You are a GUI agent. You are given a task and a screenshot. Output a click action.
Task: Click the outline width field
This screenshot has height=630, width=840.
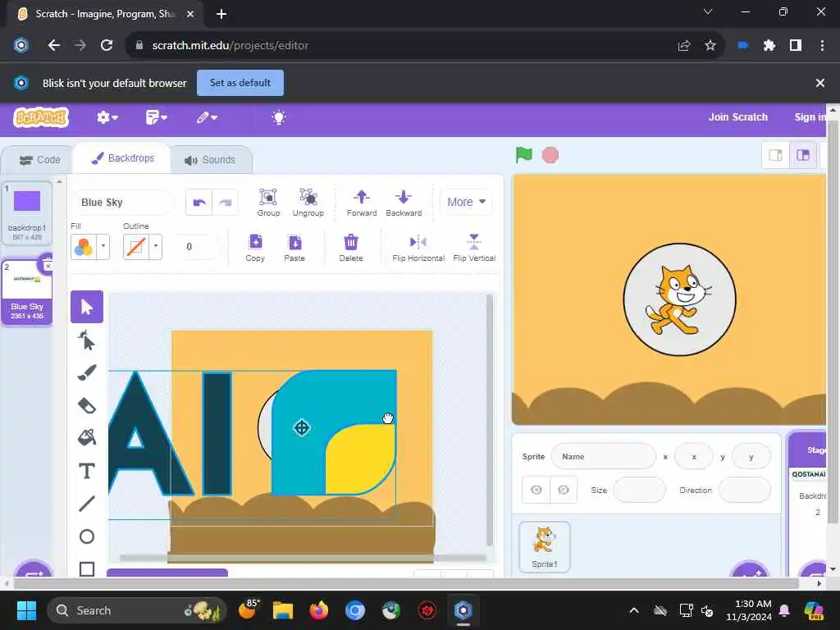[195, 247]
